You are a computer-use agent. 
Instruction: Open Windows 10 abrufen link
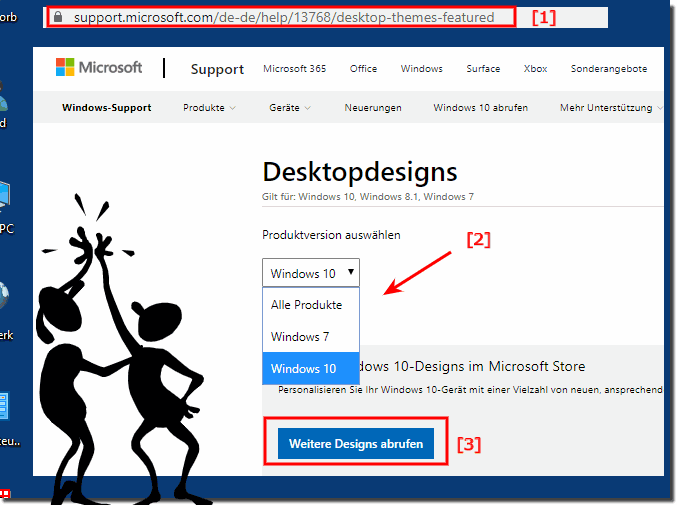pos(481,107)
